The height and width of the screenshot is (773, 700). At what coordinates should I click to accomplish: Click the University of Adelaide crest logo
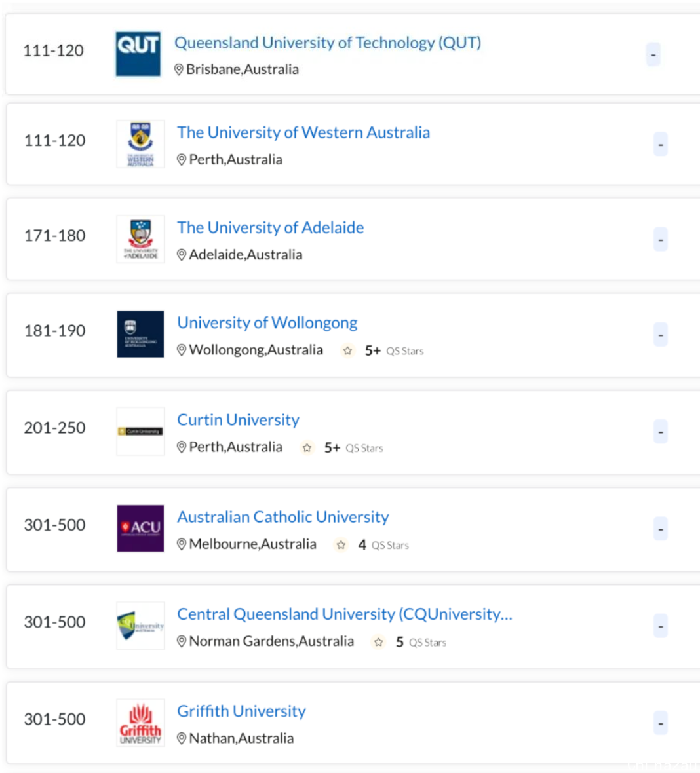pyautogui.click(x=141, y=239)
